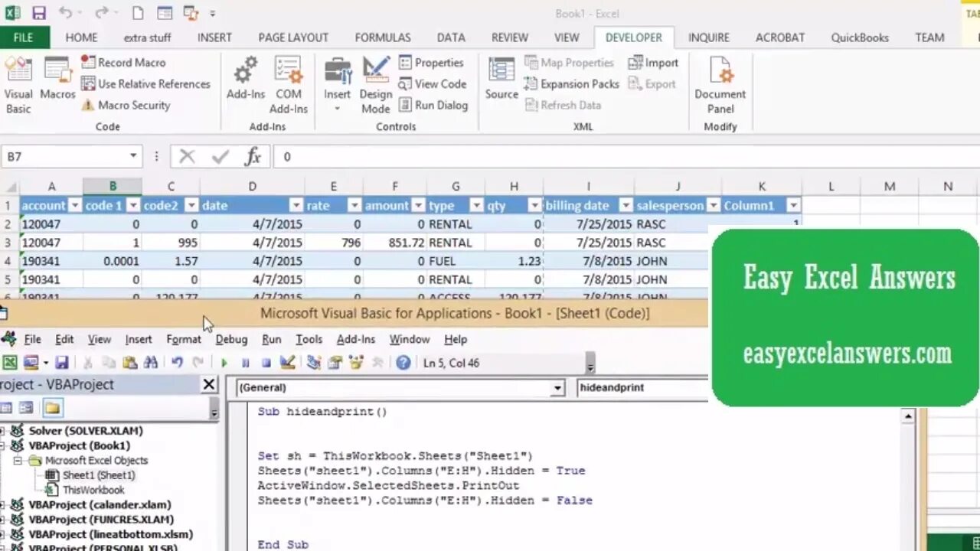Viewport: 980px width, 551px height.
Task: Open Properties Window icon in VBA toolbar
Action: coord(335,363)
